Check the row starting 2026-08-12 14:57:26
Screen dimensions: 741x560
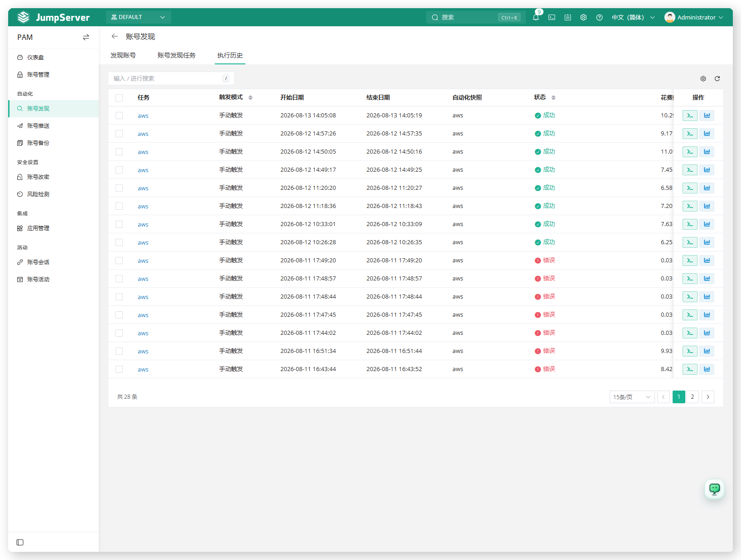119,134
